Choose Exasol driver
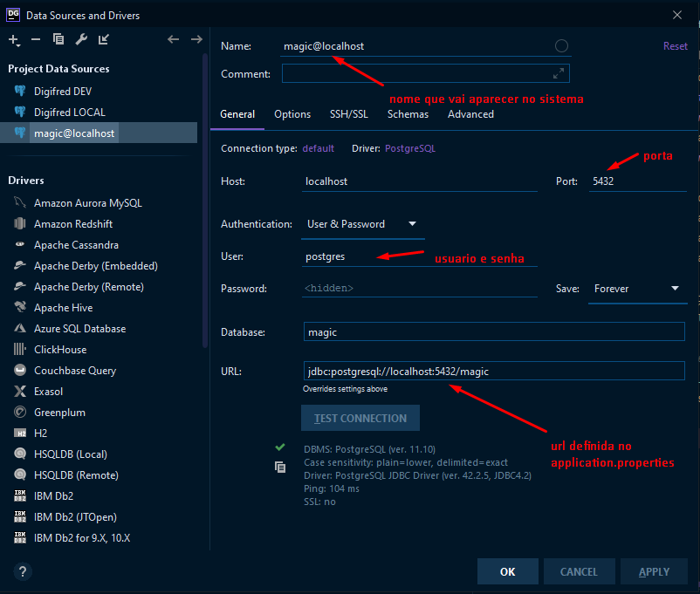The image size is (700, 594). point(99,392)
